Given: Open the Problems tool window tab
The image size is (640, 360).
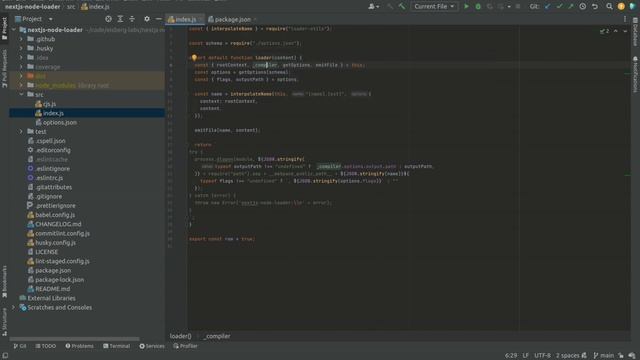Looking at the screenshot, I should (x=80, y=346).
